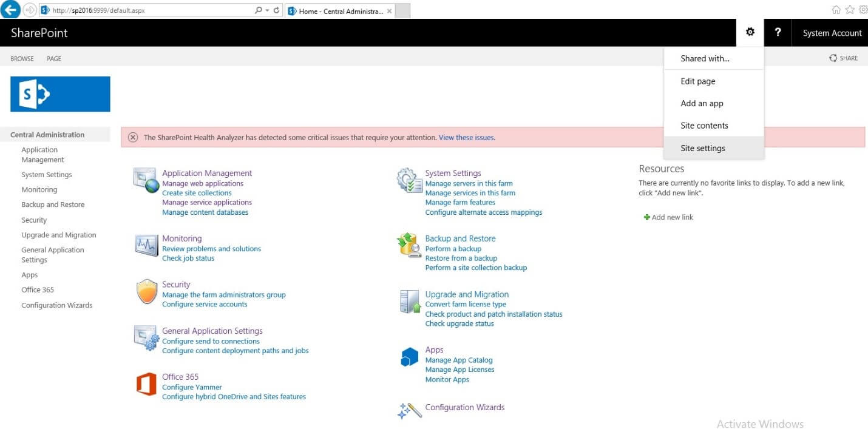
Task: Click the Configure alternate access mappings link
Action: (x=484, y=212)
